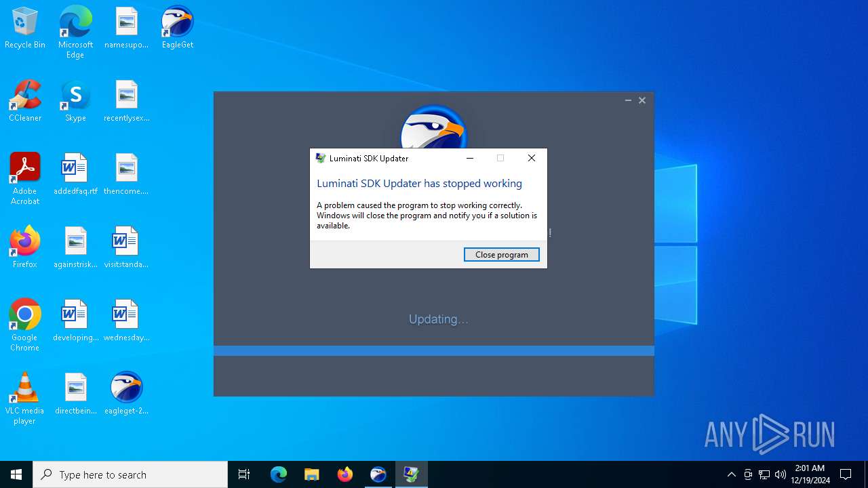Click the "Updating..." status text
The height and width of the screenshot is (488, 868).
point(438,319)
